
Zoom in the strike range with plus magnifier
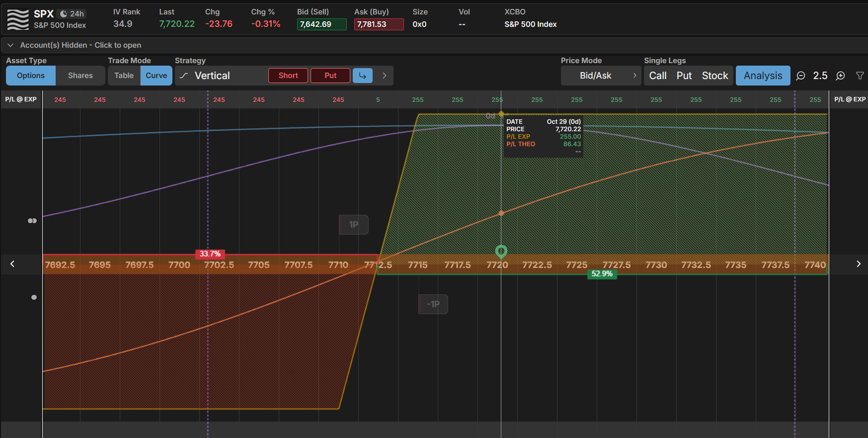tap(840, 76)
